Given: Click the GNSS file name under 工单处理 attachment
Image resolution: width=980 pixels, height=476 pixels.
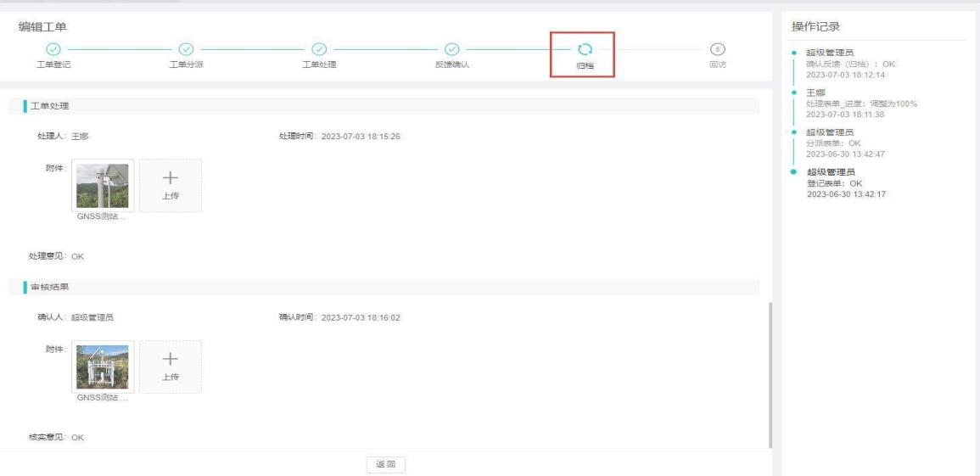Looking at the screenshot, I should point(102,216).
